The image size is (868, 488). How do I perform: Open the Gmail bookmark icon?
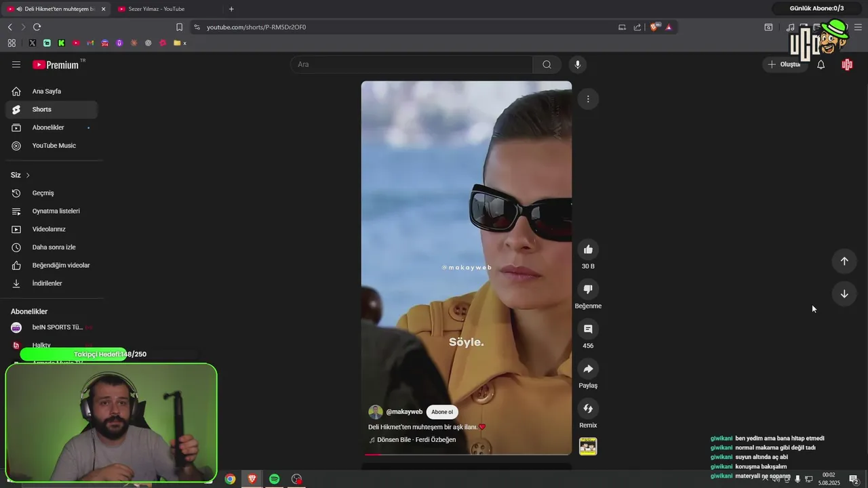[90, 43]
